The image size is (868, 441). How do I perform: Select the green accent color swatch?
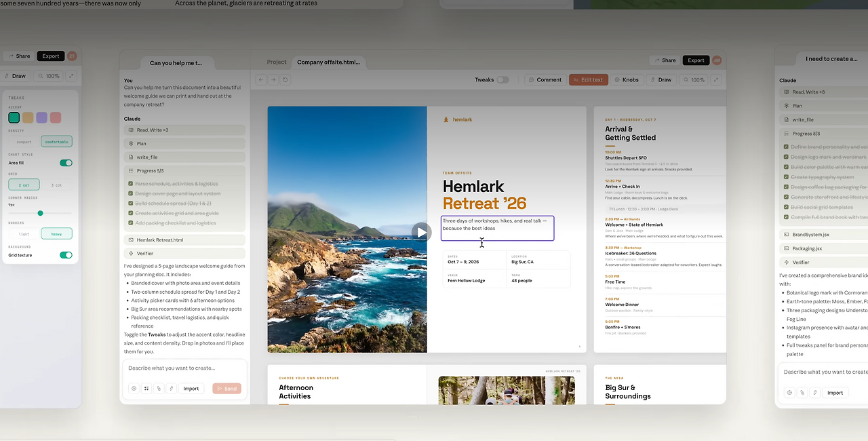point(14,117)
